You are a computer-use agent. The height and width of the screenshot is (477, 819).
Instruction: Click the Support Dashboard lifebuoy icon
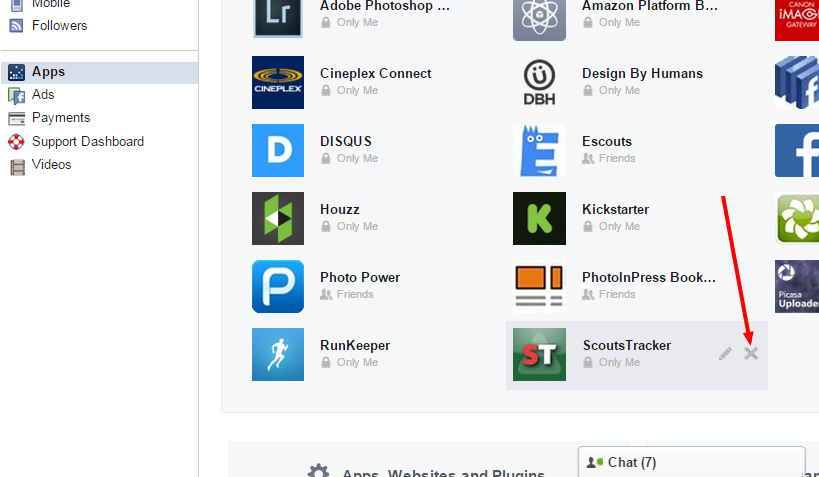(17, 142)
